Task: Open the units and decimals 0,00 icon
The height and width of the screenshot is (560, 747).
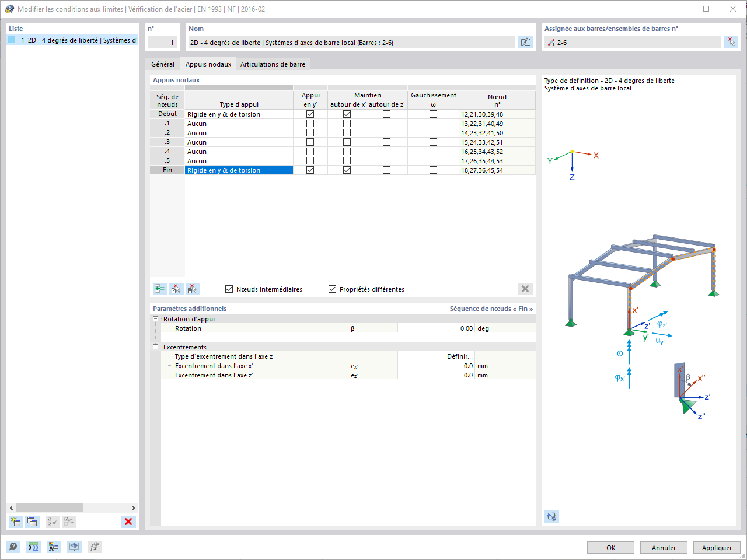Action: pyautogui.click(x=33, y=547)
